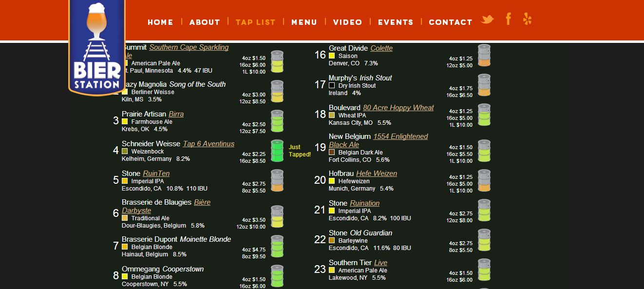This screenshot has width=644, height=289.
Task: Click keg icon for Summit Southern Cape
Action: [277, 62]
